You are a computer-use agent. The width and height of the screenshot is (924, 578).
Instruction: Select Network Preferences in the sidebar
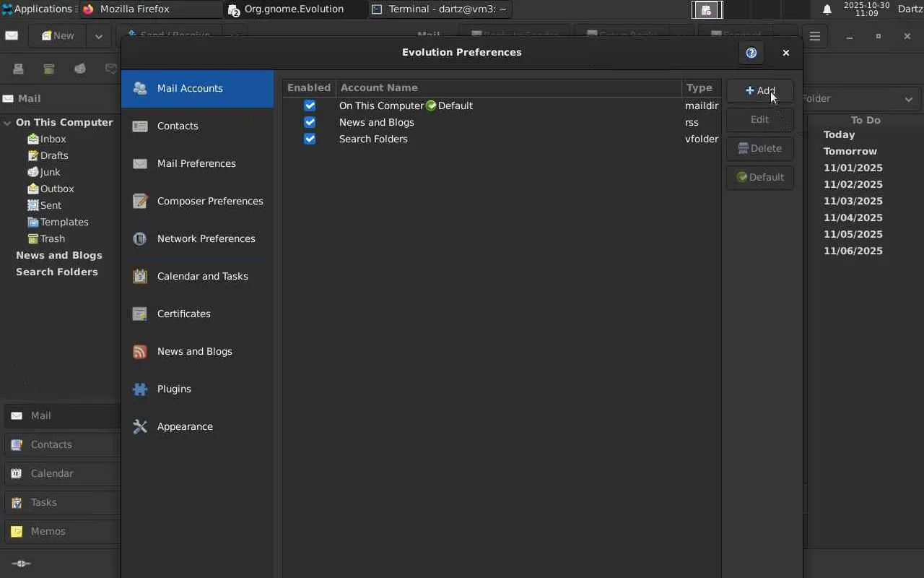point(197,238)
